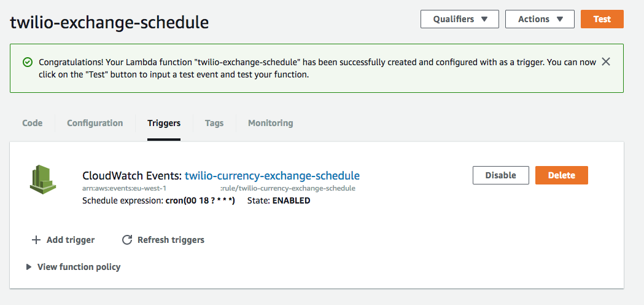Dismiss the congratulations banner with X

(x=606, y=61)
